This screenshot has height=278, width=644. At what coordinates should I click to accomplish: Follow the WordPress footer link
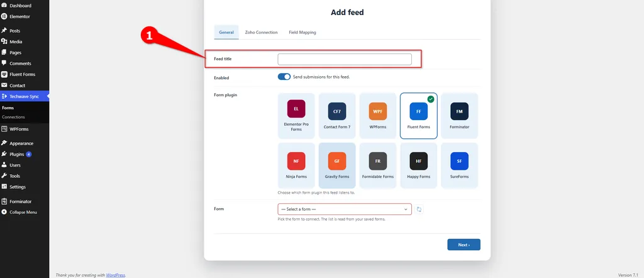(x=116, y=275)
